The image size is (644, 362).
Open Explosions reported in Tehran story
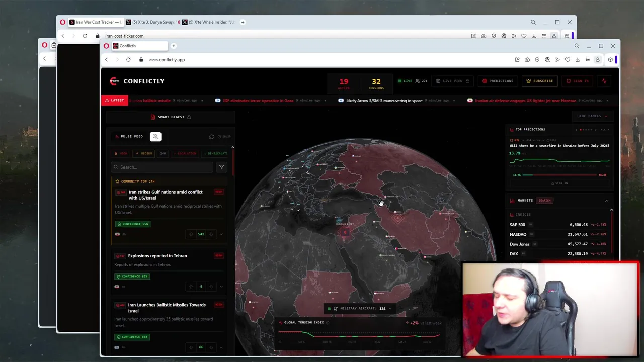(x=157, y=256)
